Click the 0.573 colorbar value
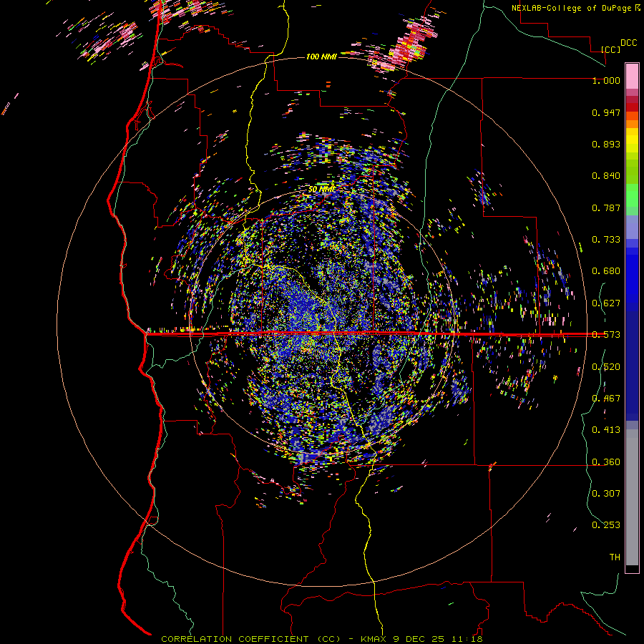The width and height of the screenshot is (644, 644). [606, 335]
